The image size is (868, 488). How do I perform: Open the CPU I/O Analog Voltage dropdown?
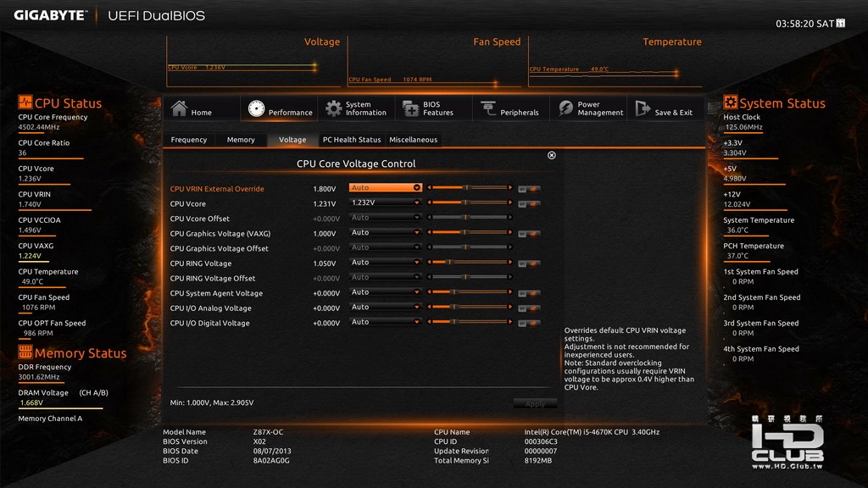pos(386,307)
